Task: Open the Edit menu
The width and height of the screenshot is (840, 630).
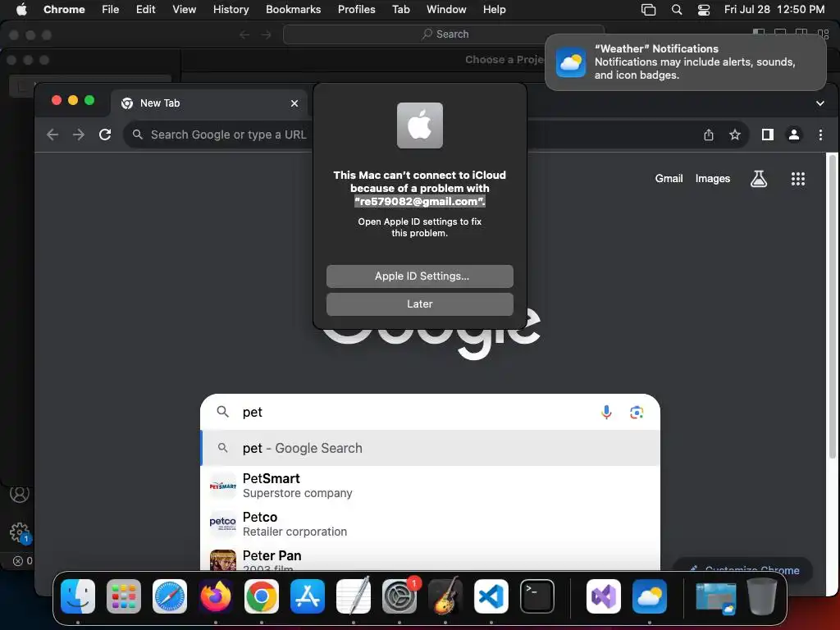Action: (x=145, y=10)
